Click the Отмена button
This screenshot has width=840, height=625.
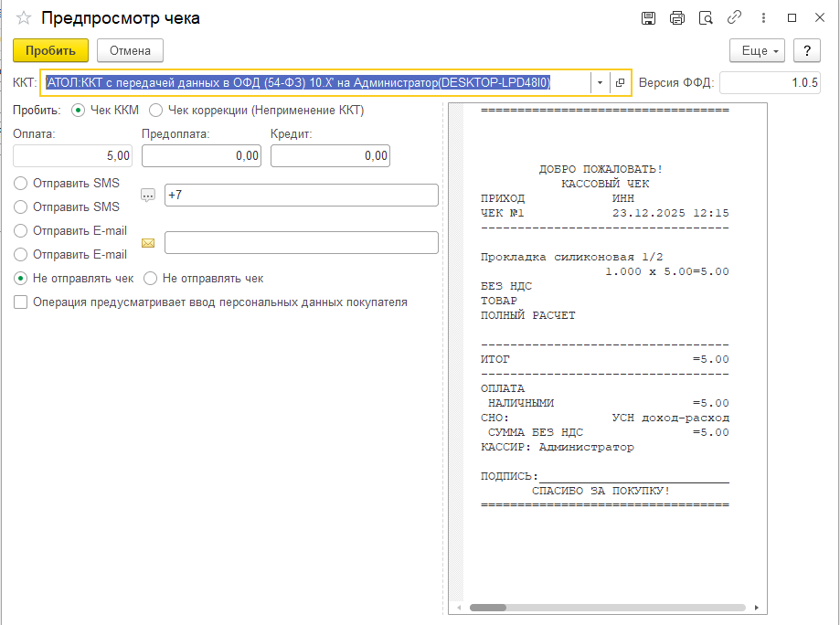coord(130,50)
